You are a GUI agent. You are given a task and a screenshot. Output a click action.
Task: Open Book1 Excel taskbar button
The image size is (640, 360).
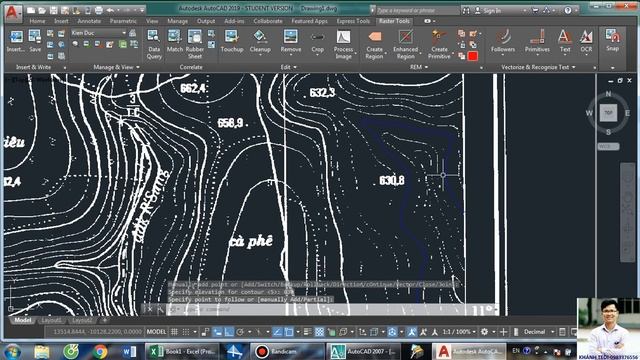182,351
